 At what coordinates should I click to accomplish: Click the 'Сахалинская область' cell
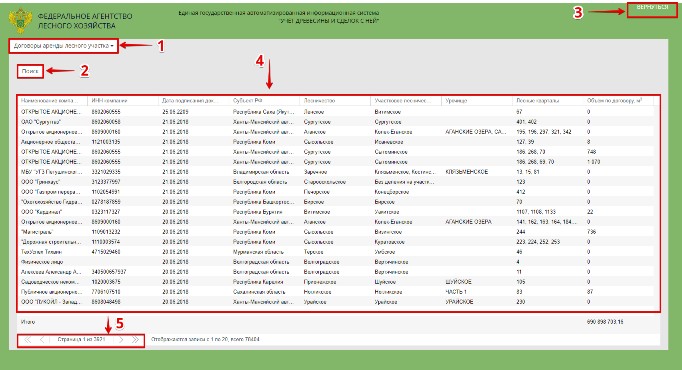click(259, 292)
